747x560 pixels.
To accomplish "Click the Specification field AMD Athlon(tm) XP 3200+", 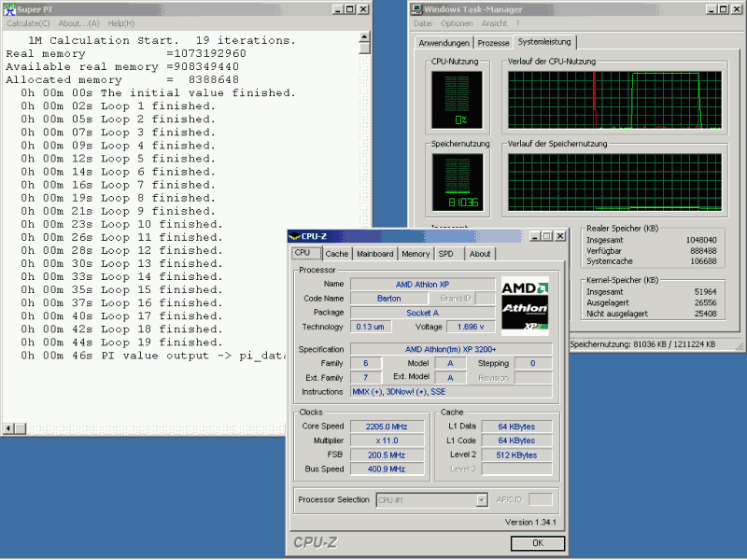I will 451,349.
